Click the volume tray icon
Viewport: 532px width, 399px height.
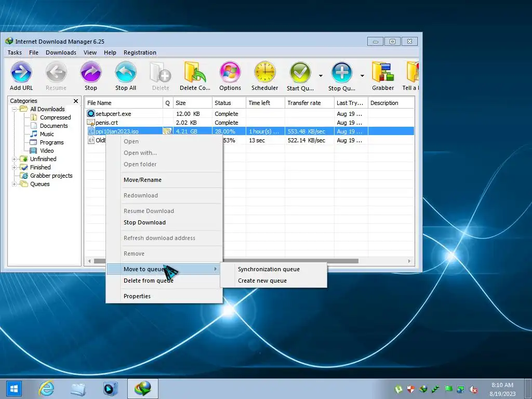pos(473,390)
